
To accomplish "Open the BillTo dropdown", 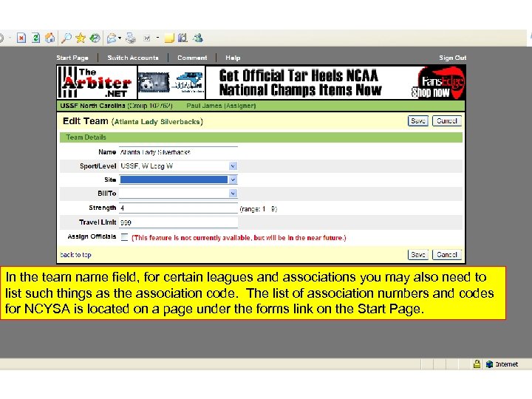I will tap(178, 193).
